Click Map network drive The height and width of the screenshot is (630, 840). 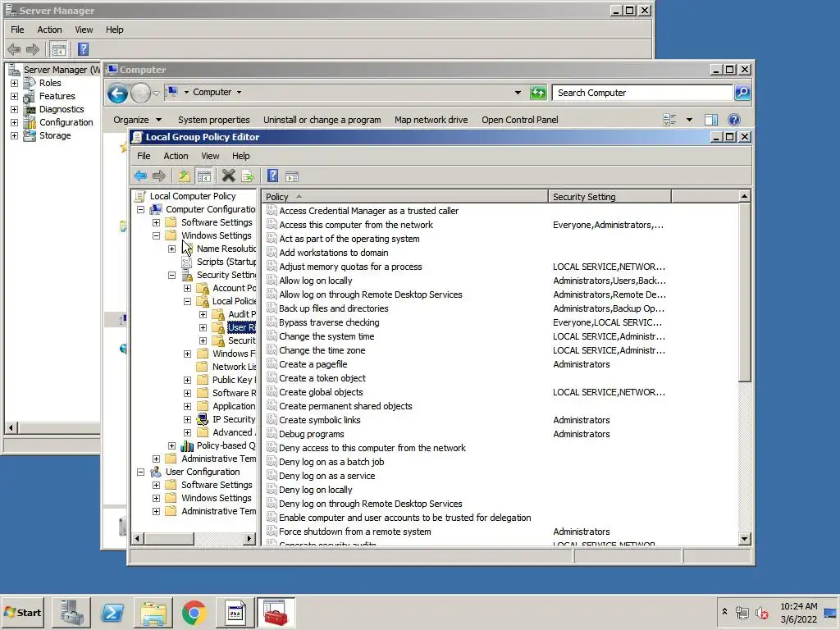431,120
